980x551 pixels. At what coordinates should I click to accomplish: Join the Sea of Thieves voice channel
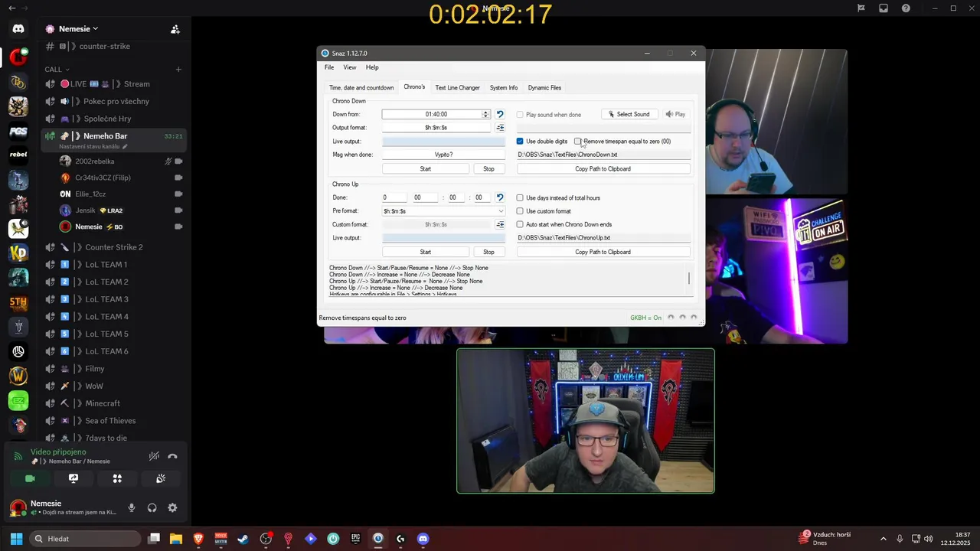(x=111, y=421)
